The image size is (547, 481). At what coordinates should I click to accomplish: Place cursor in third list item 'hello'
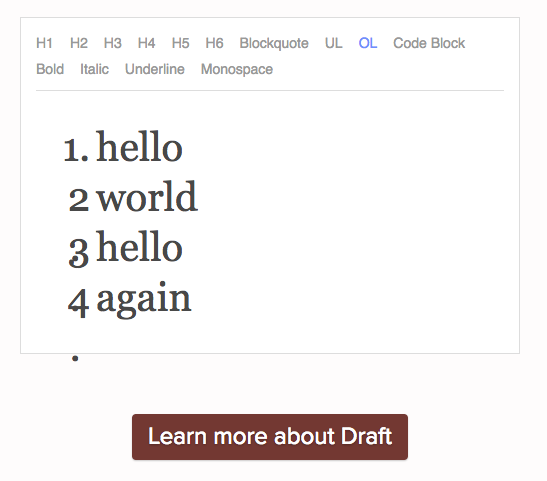point(139,246)
